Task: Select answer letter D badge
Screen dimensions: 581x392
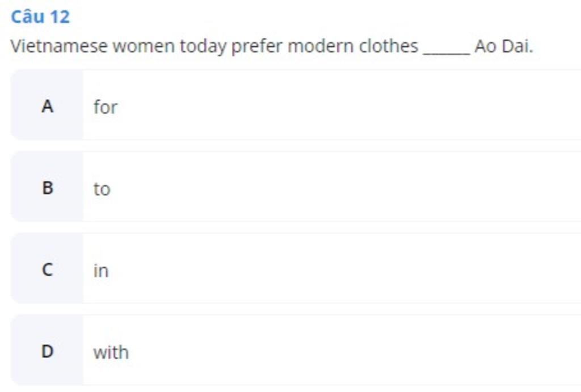Action: (47, 351)
